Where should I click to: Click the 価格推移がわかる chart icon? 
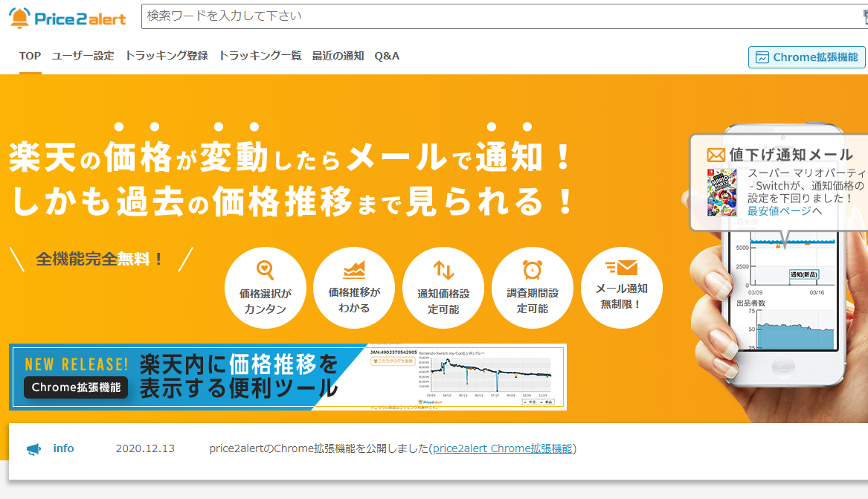tap(354, 269)
